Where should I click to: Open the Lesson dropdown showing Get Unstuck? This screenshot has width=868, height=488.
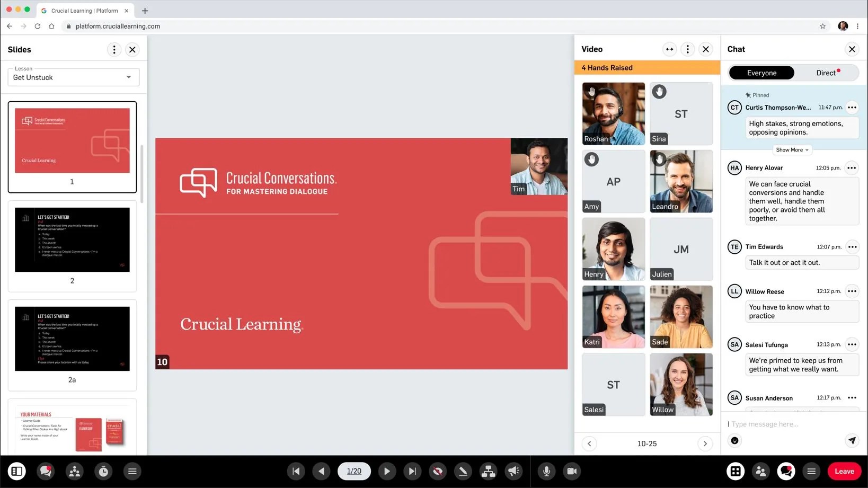point(73,77)
